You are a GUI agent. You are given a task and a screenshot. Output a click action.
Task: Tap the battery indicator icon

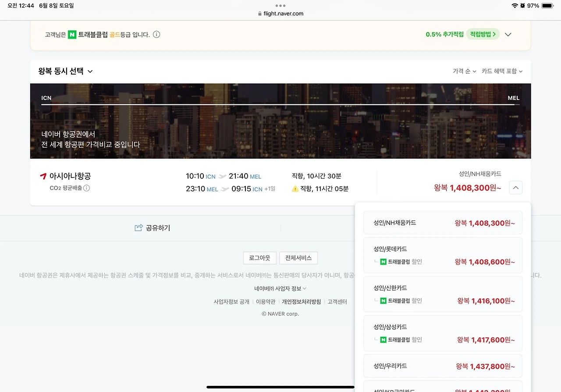547,6
